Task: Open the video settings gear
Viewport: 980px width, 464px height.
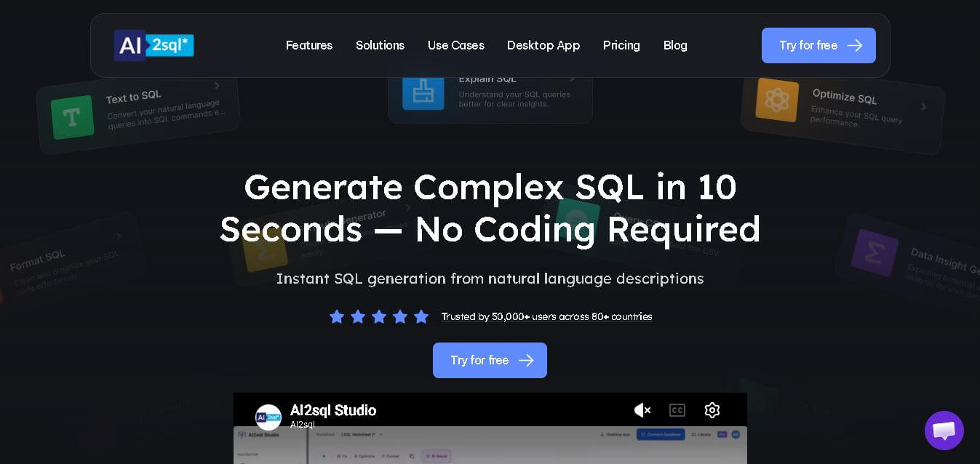Action: (712, 410)
